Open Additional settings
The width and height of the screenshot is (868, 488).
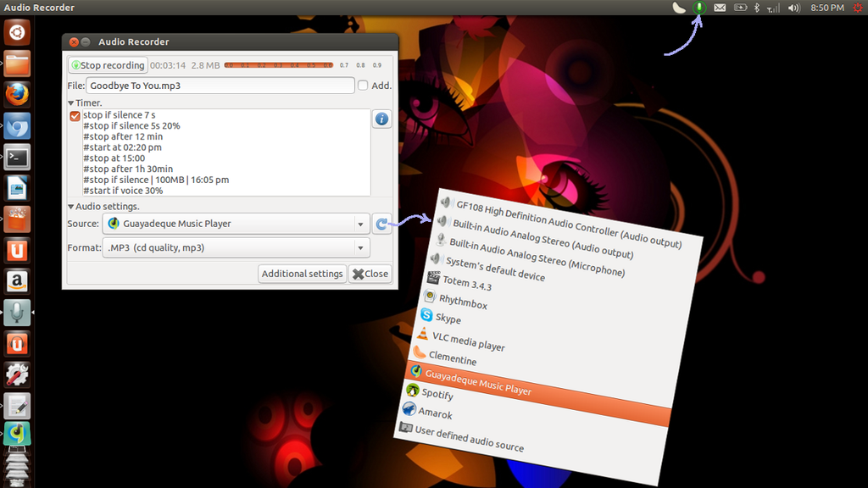[x=302, y=274]
